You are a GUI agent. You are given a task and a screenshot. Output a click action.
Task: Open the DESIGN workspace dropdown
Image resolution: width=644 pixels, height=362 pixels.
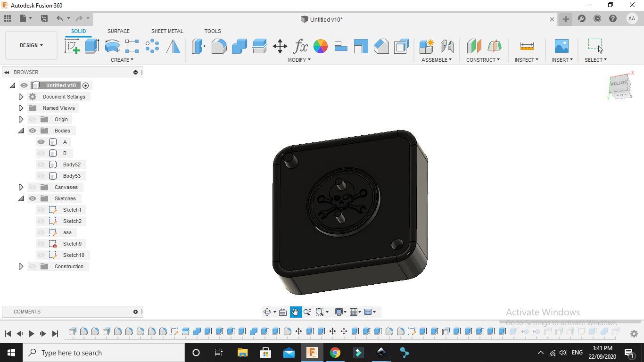31,45
